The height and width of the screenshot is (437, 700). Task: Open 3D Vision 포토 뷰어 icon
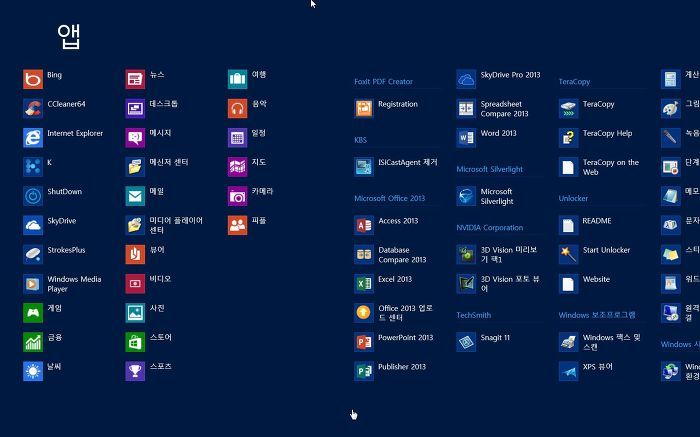click(x=466, y=283)
